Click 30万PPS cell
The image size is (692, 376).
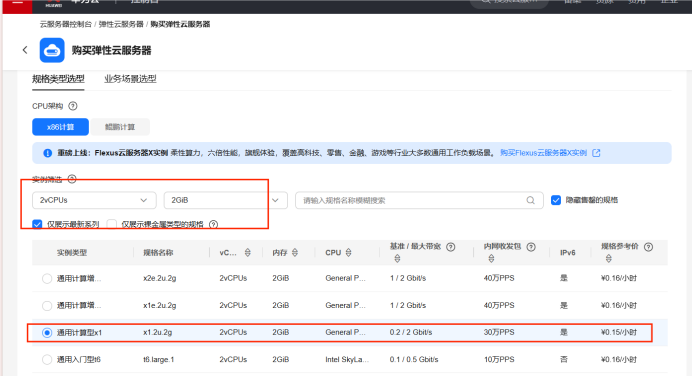(x=499, y=332)
